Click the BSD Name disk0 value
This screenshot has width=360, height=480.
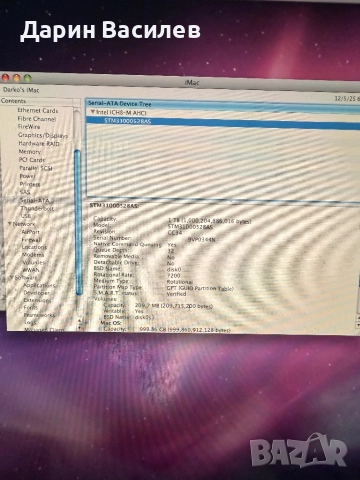pos(174,269)
